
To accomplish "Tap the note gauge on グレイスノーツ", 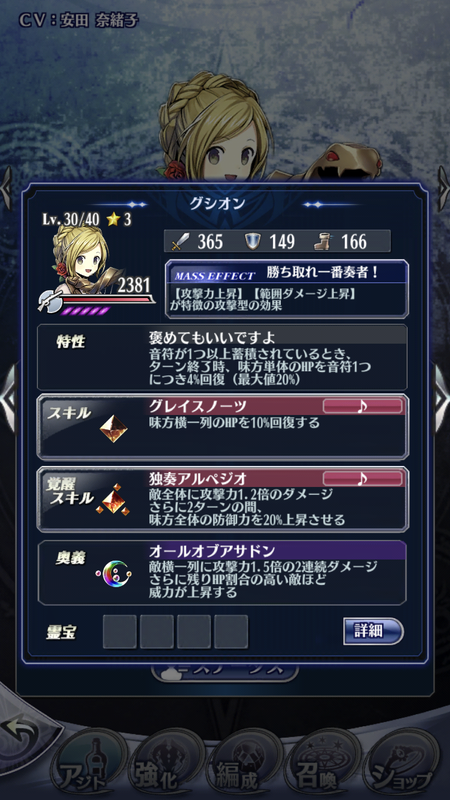I will point(363,406).
